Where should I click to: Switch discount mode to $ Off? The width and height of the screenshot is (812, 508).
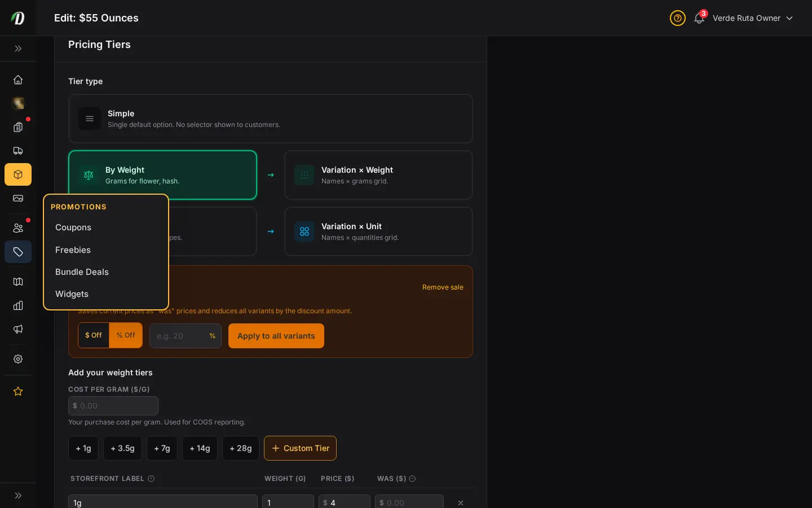point(94,335)
